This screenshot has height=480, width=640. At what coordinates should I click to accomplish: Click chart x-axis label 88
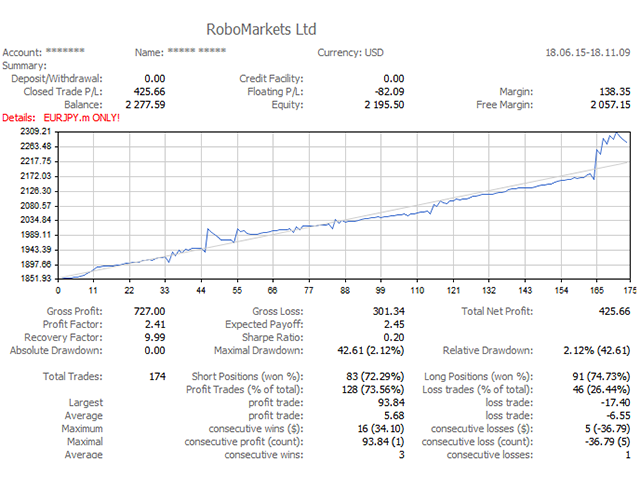click(x=345, y=290)
